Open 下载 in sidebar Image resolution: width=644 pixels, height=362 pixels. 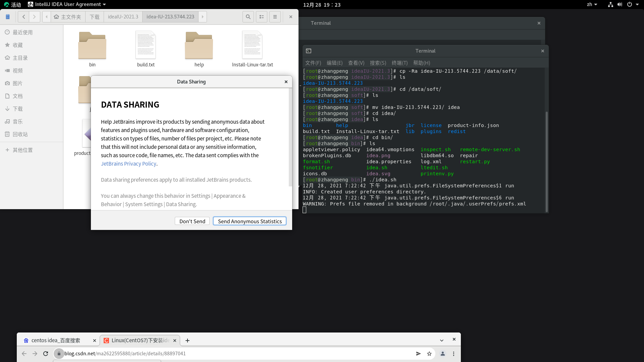pos(32,109)
